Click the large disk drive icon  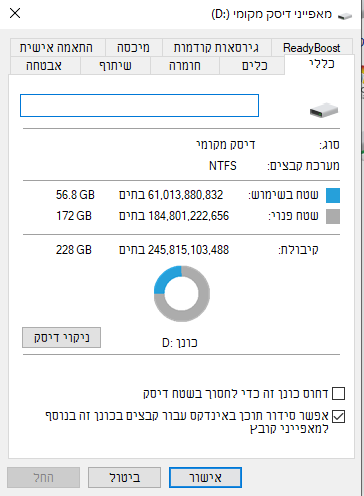324,110
